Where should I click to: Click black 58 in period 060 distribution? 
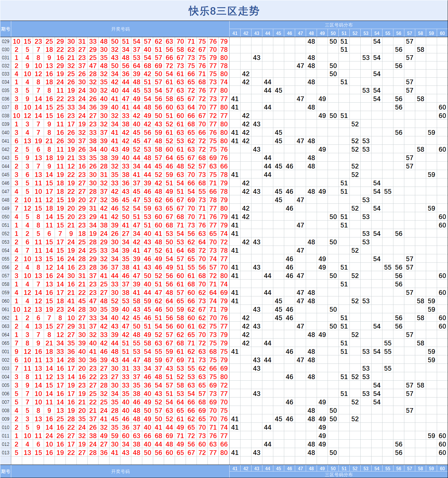pos(421,301)
